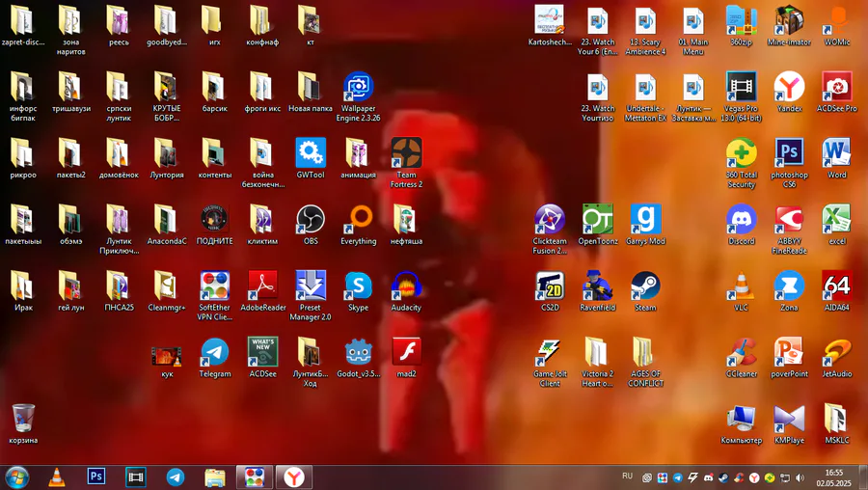
Task: Launch OBS from the desktop
Action: (x=311, y=219)
